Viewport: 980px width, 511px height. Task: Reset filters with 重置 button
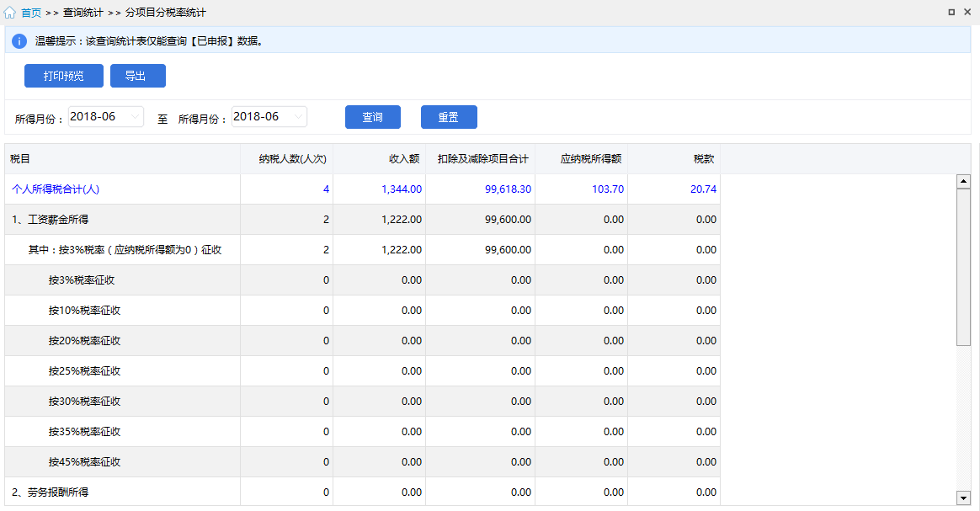449,117
